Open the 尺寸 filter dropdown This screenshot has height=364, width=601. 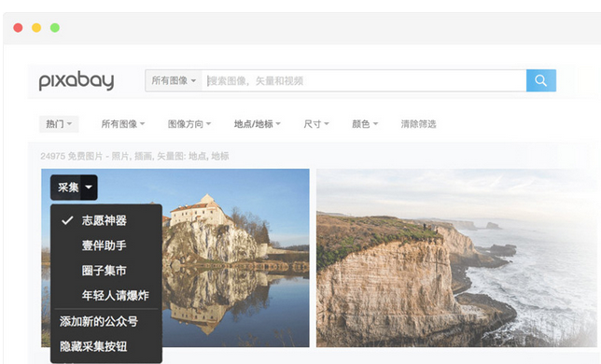[x=316, y=124]
